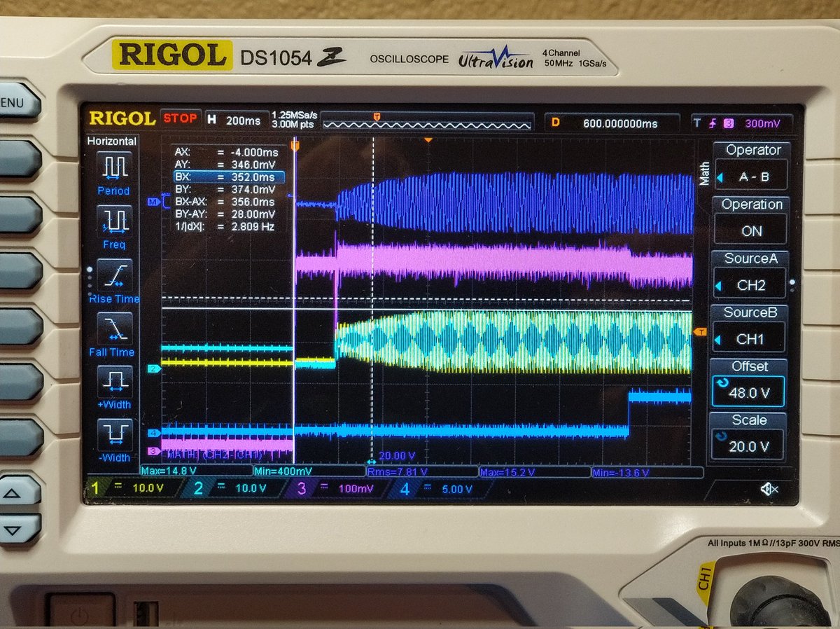Open the Operator A - B selector

[749, 165]
